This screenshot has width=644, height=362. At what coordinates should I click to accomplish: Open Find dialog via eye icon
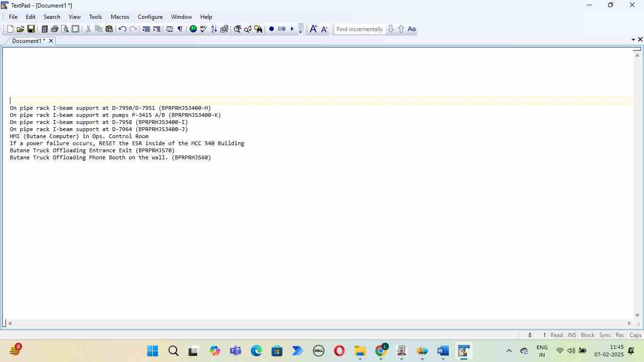point(238,29)
